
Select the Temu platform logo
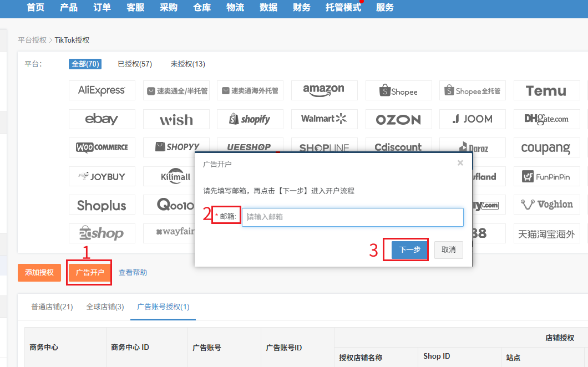(546, 90)
